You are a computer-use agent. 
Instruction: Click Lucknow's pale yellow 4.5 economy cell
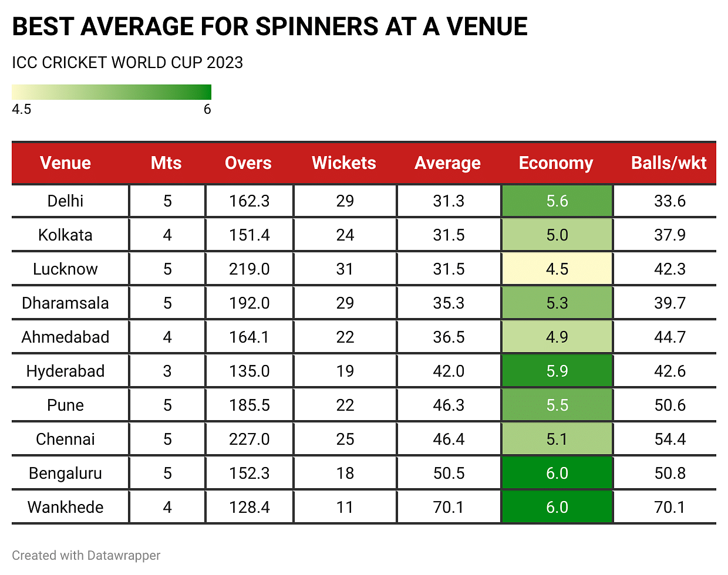[557, 269]
